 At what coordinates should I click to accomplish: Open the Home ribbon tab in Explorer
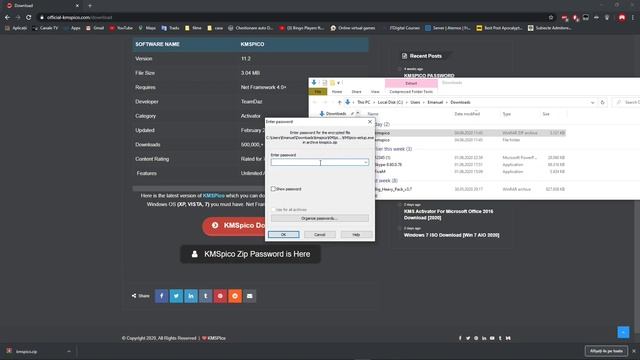337,92
